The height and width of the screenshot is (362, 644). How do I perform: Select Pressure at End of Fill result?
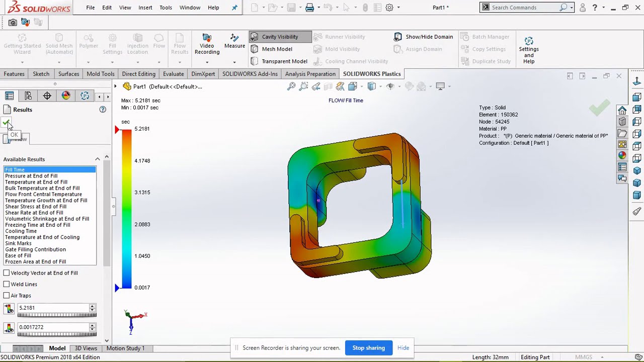point(31,176)
